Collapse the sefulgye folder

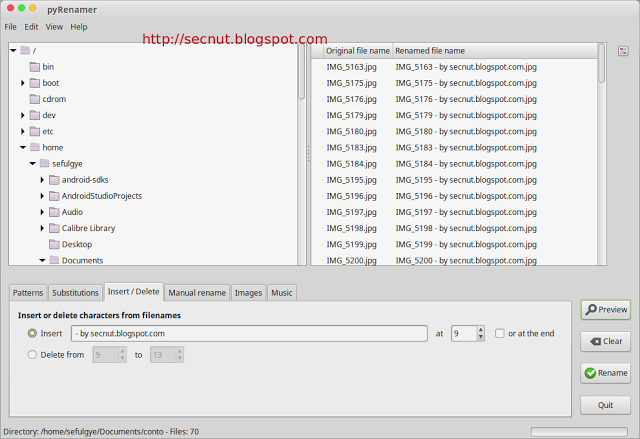33,164
